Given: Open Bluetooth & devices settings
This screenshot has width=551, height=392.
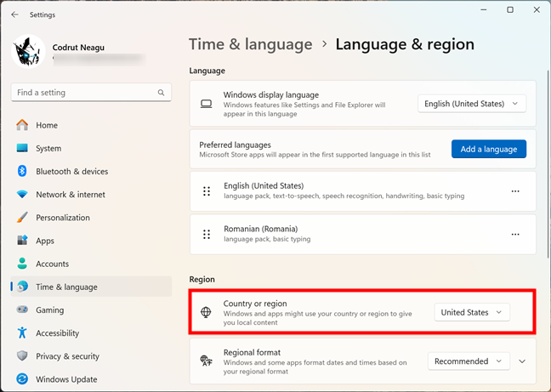Looking at the screenshot, I should point(91,172).
